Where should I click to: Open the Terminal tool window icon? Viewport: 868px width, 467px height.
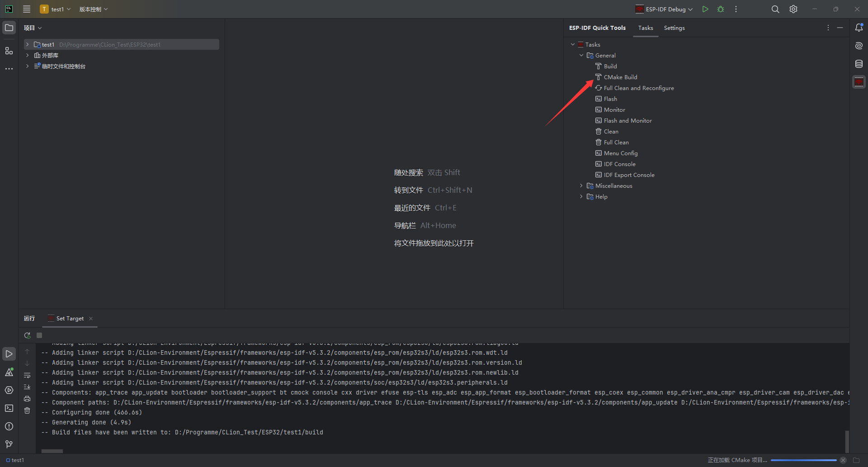click(9, 408)
